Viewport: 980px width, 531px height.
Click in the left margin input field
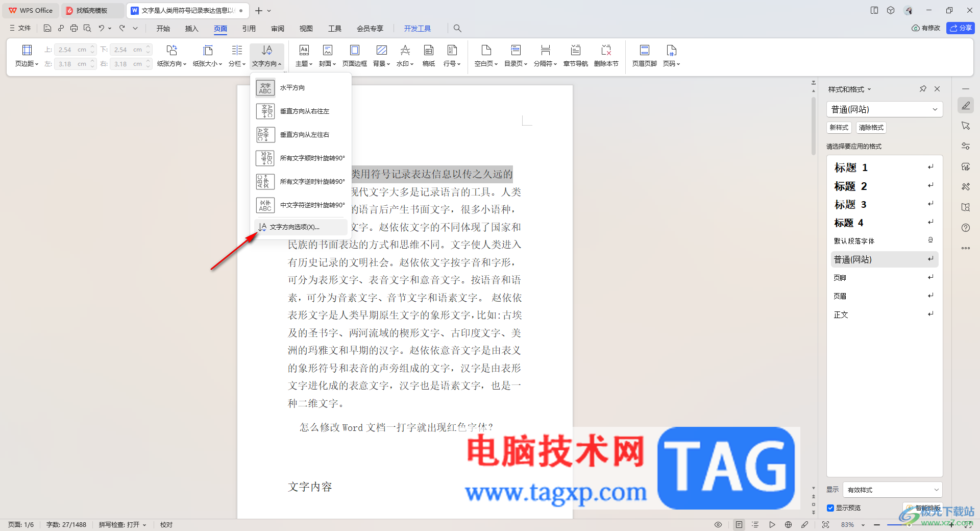pos(71,64)
